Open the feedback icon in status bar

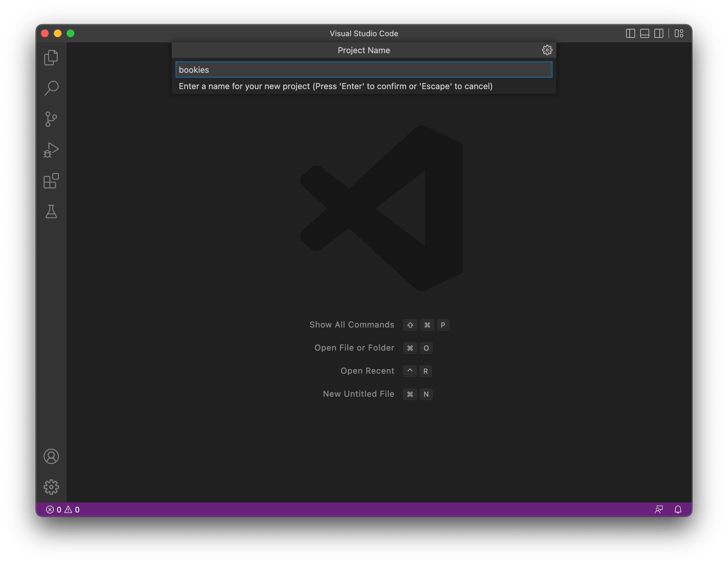click(x=659, y=509)
